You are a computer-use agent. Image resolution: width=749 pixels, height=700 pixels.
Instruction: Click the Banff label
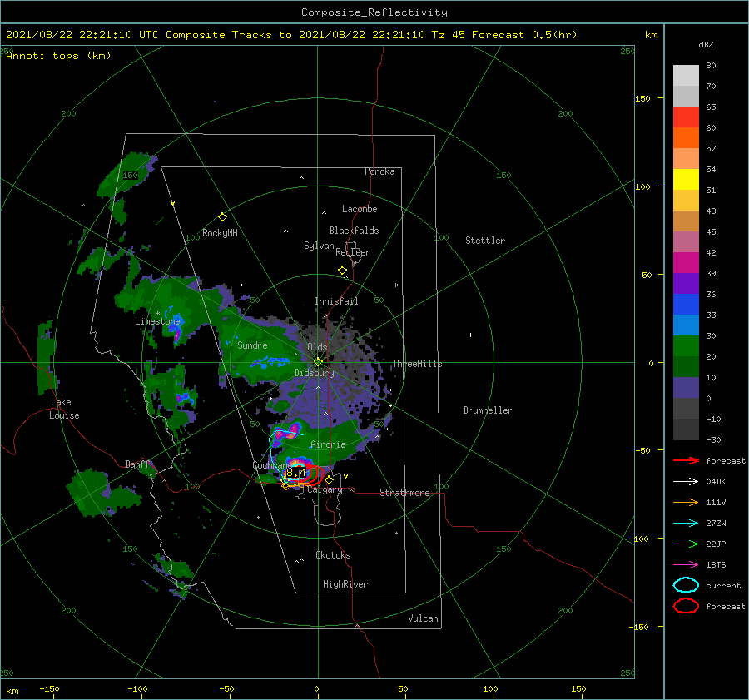click(x=137, y=464)
